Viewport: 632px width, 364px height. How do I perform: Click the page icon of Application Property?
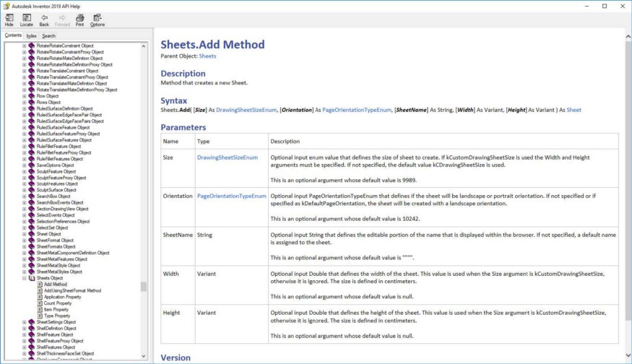pos(40,297)
